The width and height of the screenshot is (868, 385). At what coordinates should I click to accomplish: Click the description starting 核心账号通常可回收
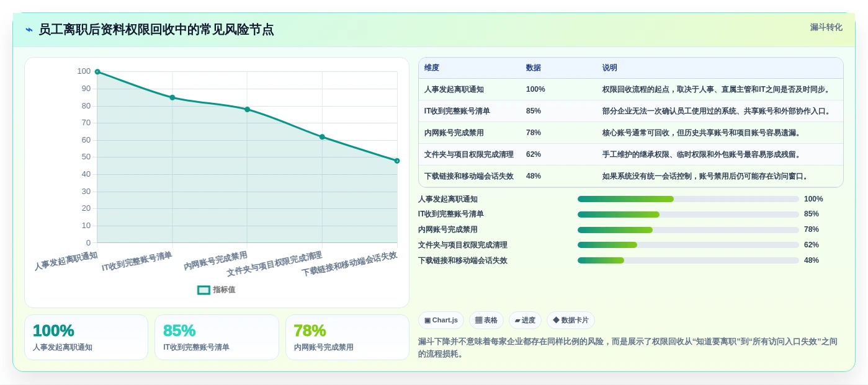coord(702,133)
